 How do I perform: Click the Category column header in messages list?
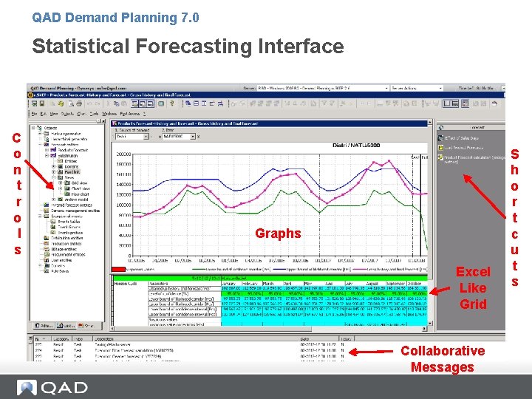tap(61, 338)
